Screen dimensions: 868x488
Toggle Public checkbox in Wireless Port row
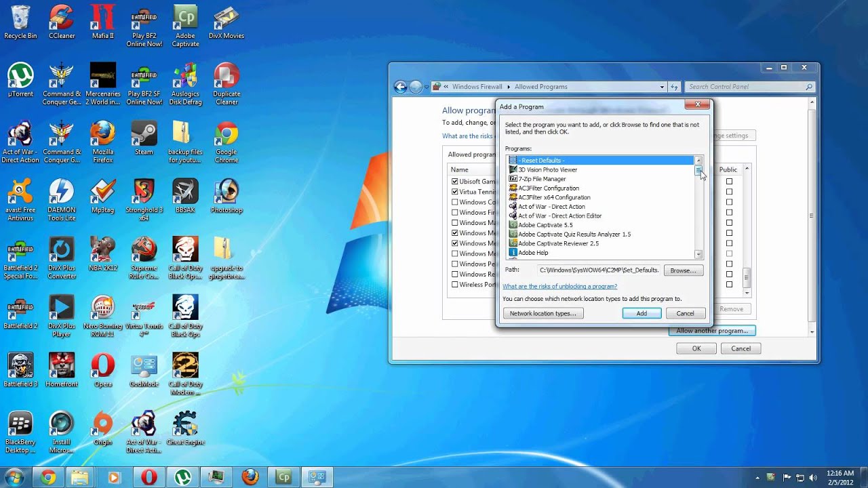pos(729,285)
